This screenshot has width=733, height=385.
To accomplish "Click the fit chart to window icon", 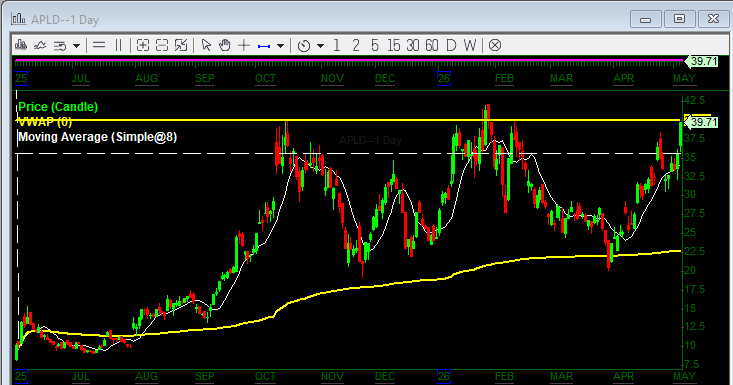I will pyautogui.click(x=181, y=45).
